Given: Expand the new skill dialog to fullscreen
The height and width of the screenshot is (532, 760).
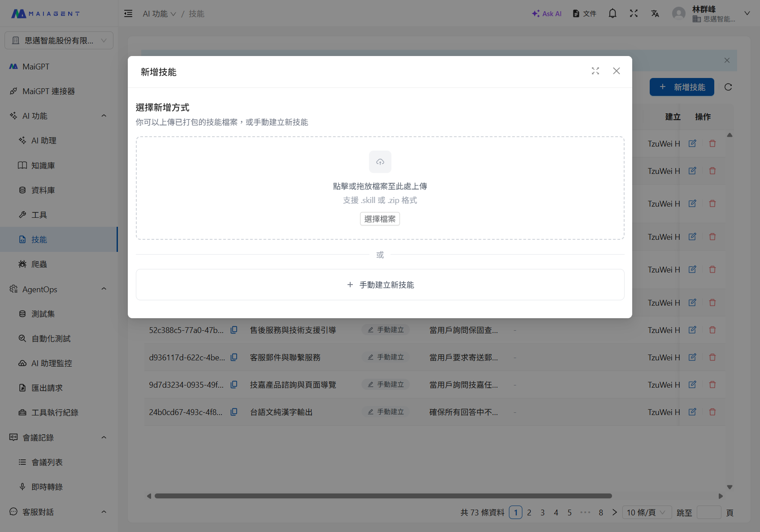Looking at the screenshot, I should (x=595, y=71).
